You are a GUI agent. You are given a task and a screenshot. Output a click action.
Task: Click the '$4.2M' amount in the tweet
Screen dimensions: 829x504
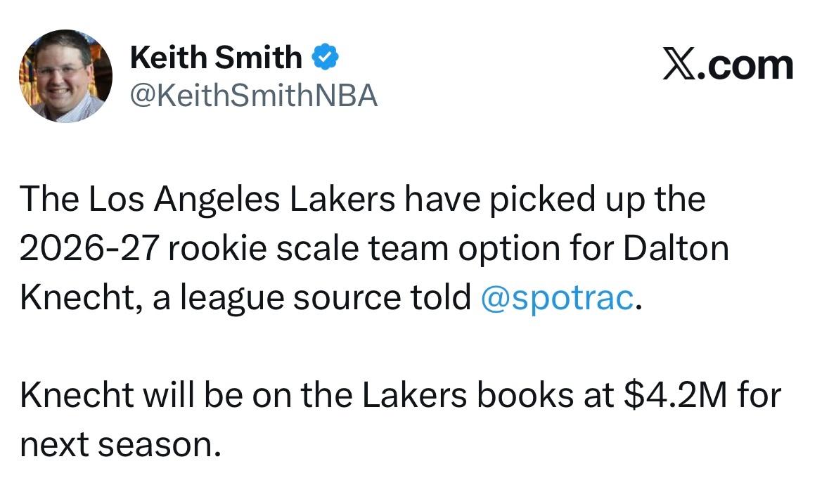click(x=674, y=396)
